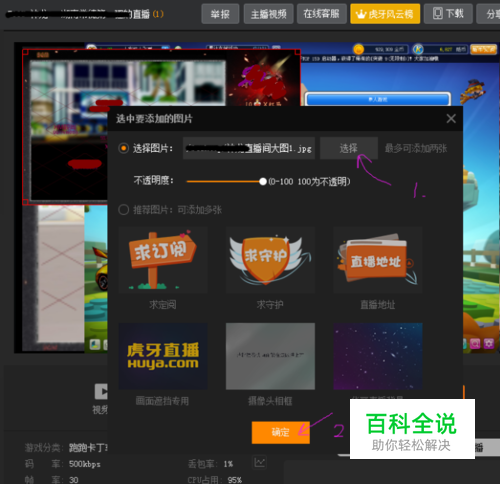Click the 不透明度 opacity slider handle
The image size is (500, 484).
(x=263, y=181)
